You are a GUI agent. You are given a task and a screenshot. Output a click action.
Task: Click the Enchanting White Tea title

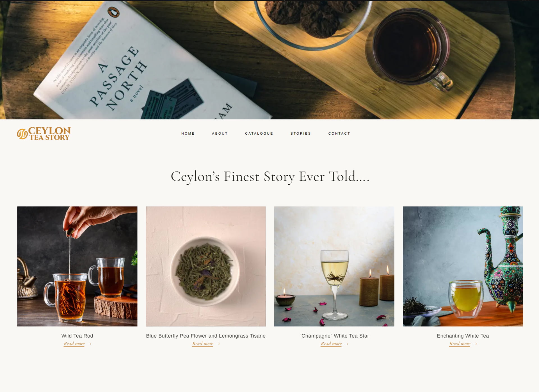(463, 336)
